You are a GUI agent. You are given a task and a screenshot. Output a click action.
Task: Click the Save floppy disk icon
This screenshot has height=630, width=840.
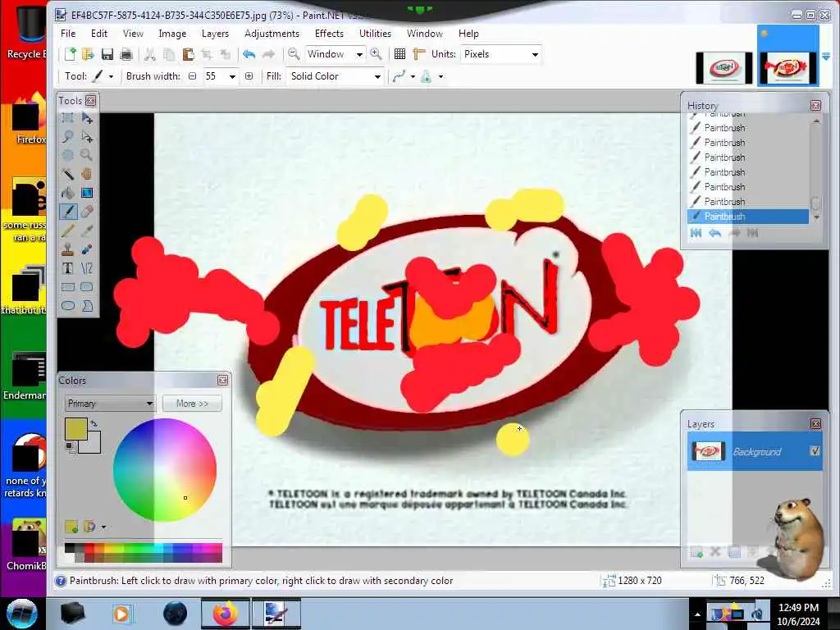click(107, 54)
